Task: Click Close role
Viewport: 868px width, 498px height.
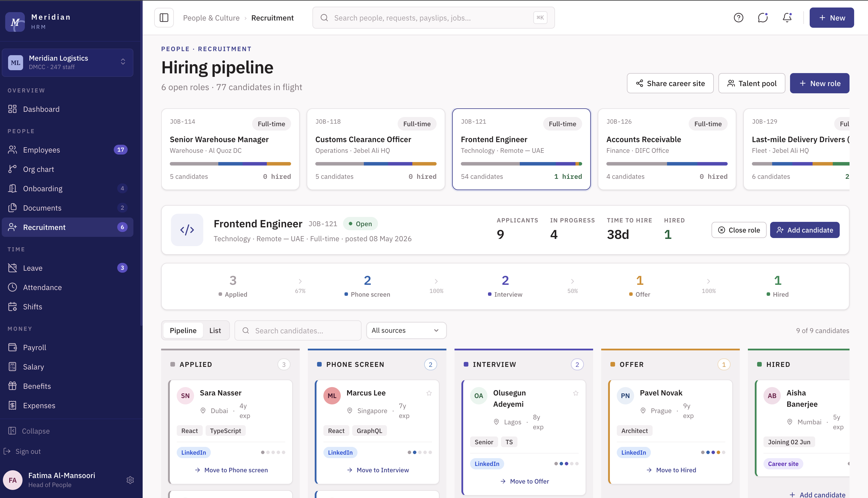Action: [739, 230]
